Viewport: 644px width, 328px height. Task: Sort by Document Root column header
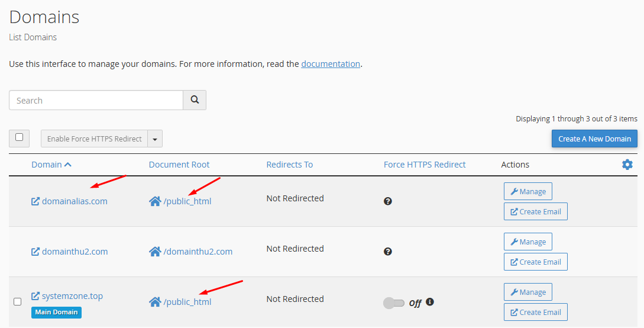179,165
